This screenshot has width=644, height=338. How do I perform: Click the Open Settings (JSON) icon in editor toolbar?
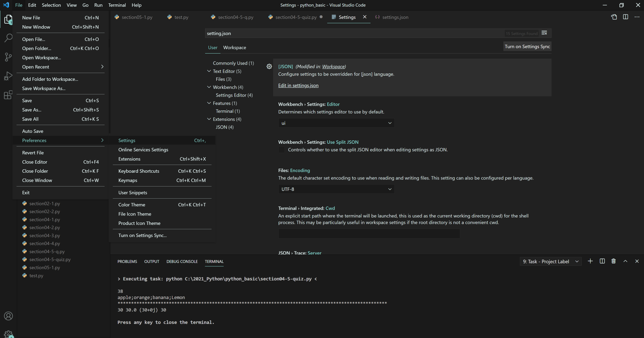614,17
